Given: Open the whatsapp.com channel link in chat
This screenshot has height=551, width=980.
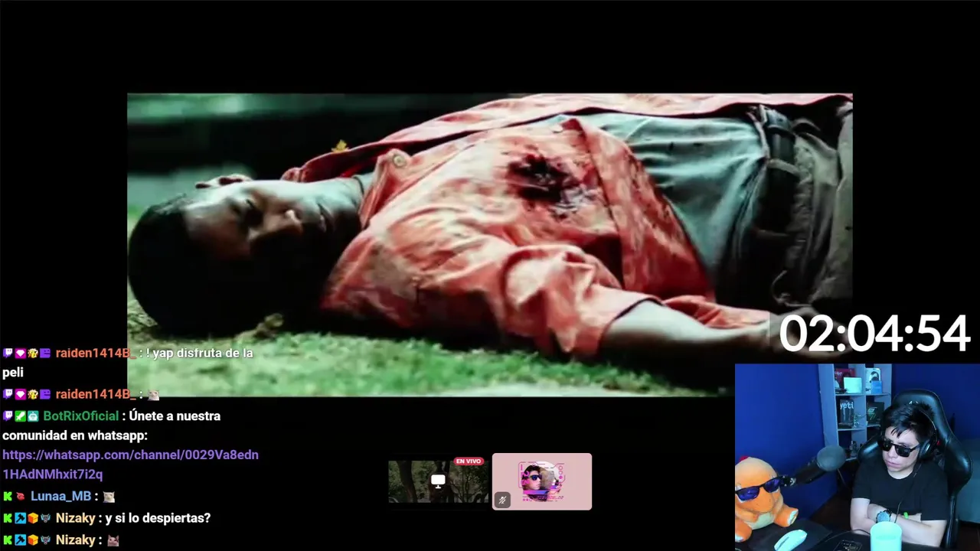Looking at the screenshot, I should coord(130,465).
